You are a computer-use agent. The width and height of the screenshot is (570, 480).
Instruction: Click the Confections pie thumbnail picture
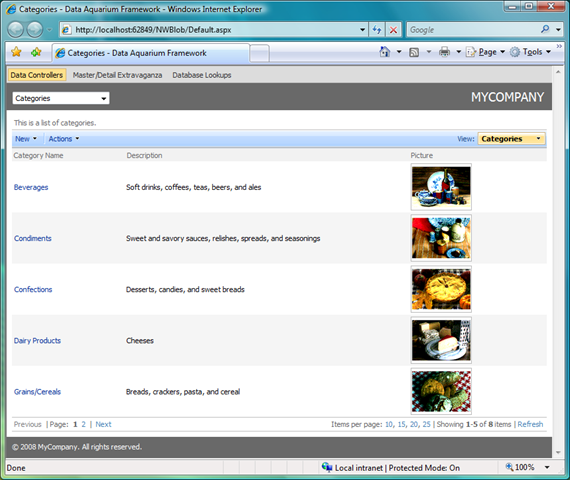[x=441, y=289]
